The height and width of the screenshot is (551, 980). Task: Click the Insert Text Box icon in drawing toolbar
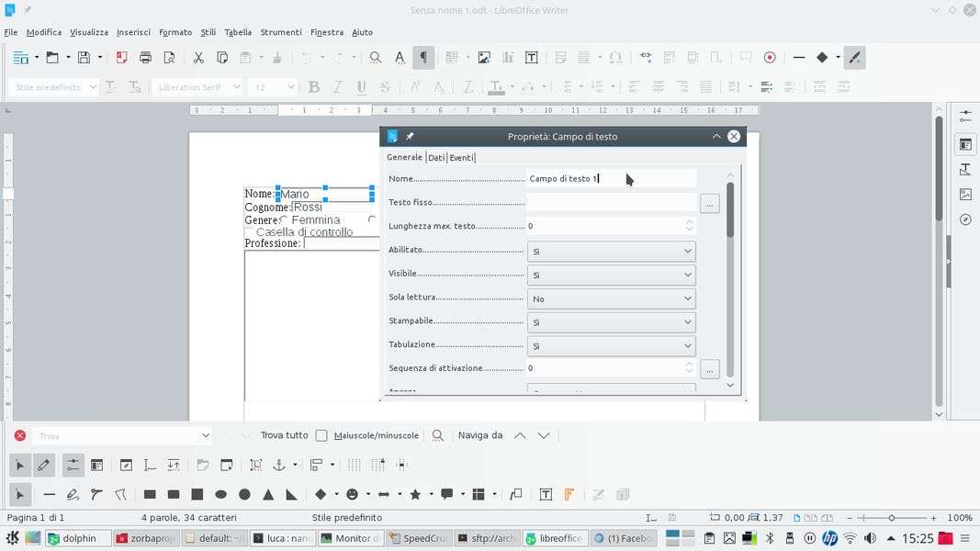coord(546,494)
